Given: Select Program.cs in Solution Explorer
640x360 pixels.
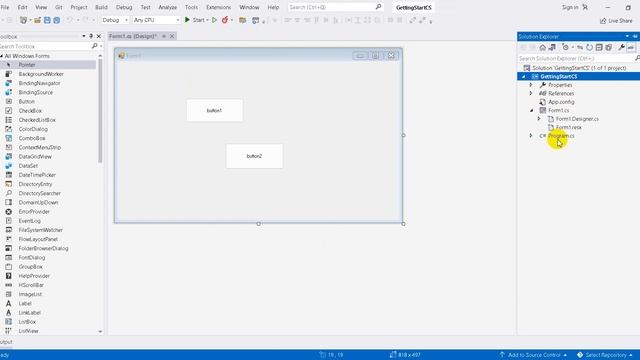Looking at the screenshot, I should click(x=561, y=136).
